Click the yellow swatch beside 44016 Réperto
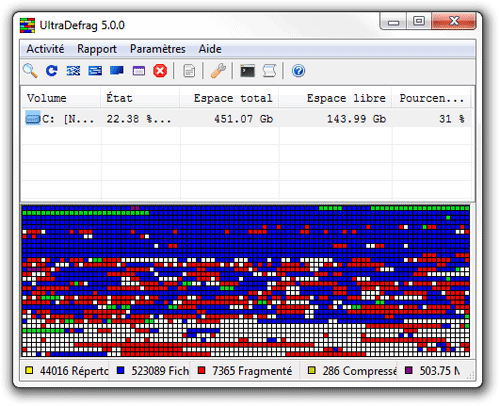Image resolution: width=500 pixels, height=406 pixels. click(x=29, y=370)
